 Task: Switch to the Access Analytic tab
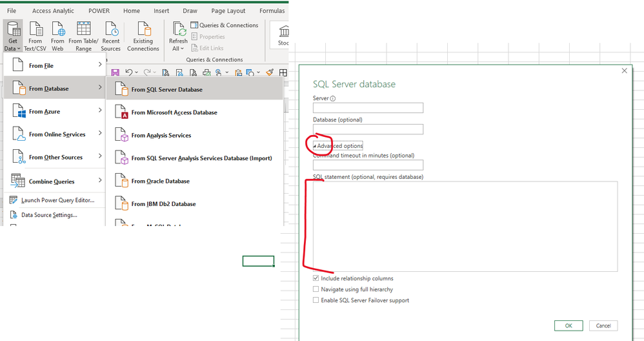(53, 11)
